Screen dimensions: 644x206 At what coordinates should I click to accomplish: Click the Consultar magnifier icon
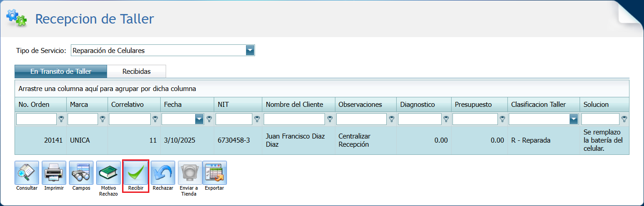[x=27, y=172]
